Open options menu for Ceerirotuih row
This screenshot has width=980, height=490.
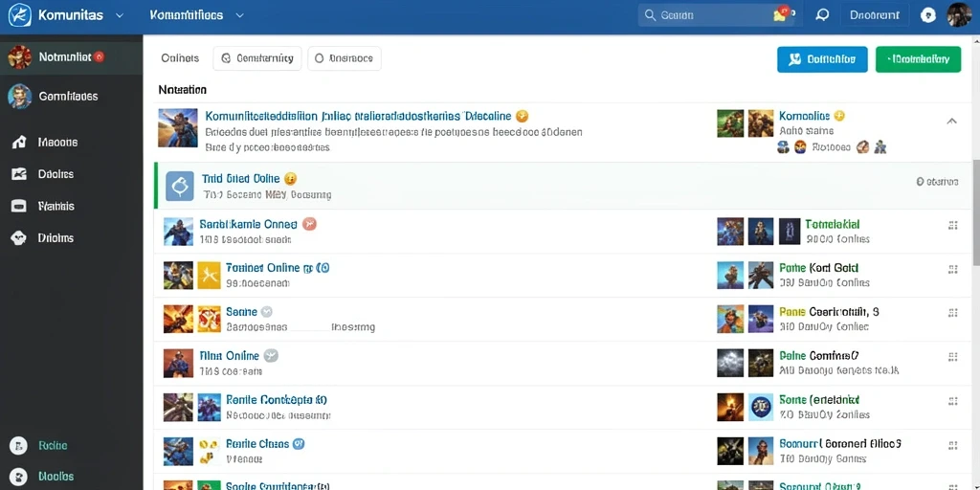tap(952, 313)
